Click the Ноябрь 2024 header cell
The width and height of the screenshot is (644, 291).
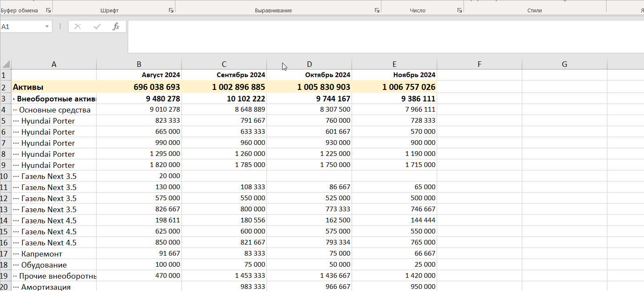pos(395,75)
